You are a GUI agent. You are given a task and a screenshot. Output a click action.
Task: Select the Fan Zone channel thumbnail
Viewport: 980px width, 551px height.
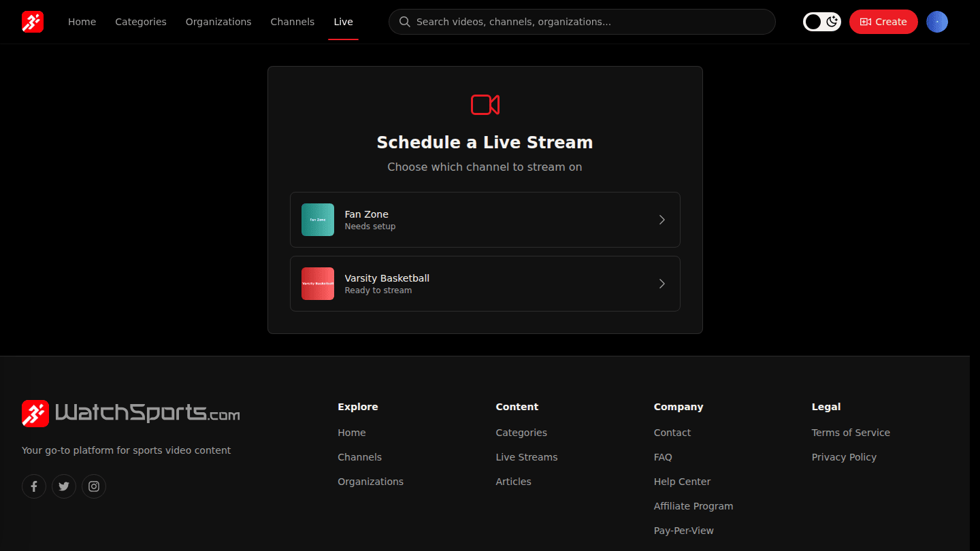318,220
